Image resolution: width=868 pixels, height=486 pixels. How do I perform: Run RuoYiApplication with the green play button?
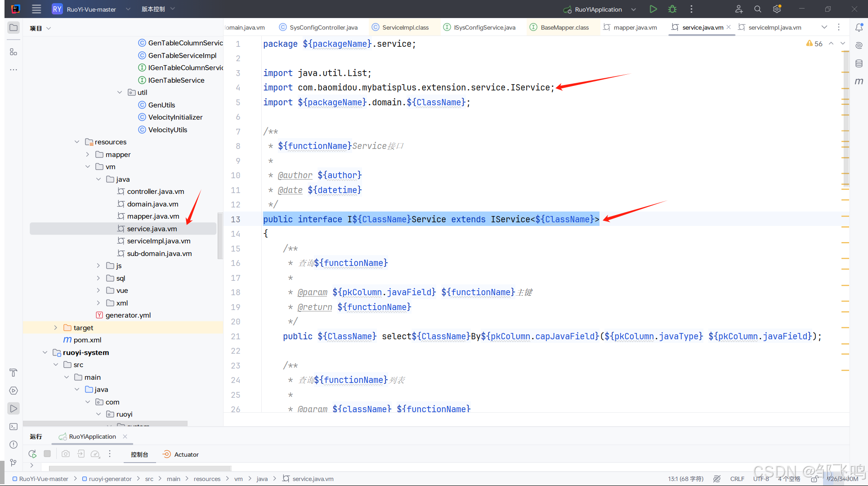(653, 9)
